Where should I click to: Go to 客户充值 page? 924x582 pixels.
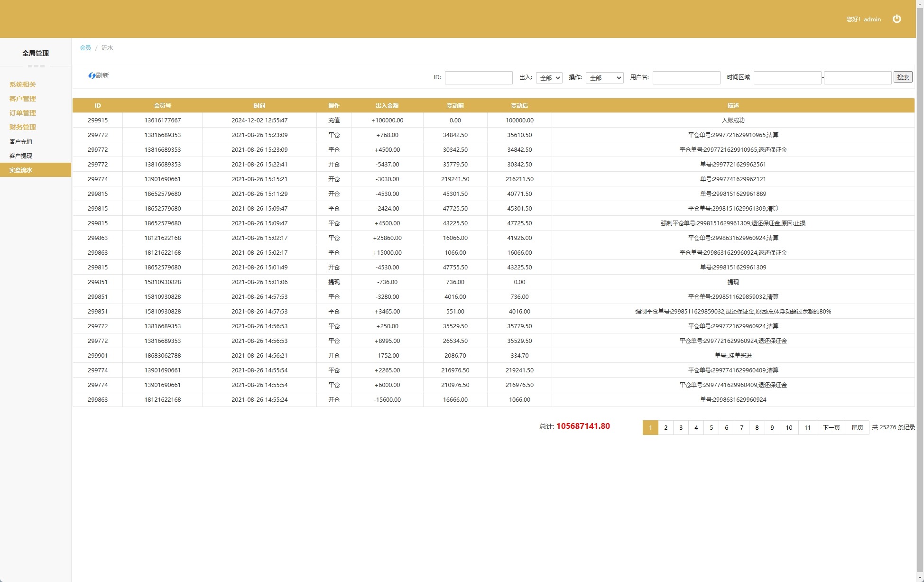[21, 141]
